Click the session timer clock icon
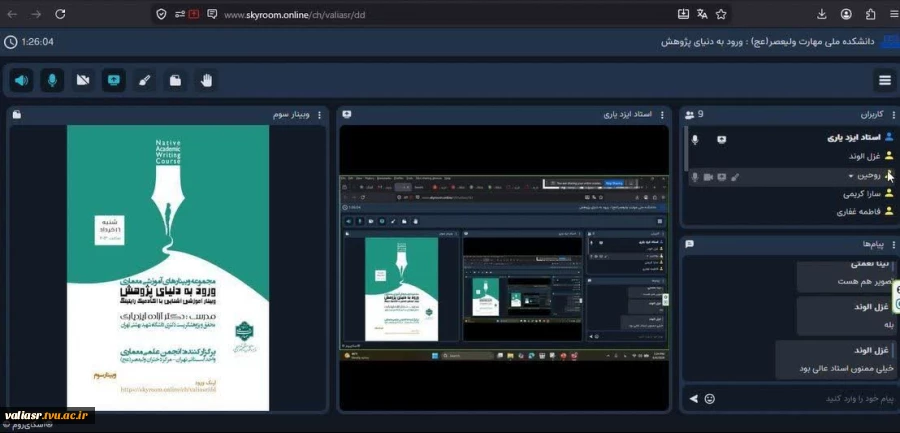Screen dimensions: 900x433 tap(10, 42)
